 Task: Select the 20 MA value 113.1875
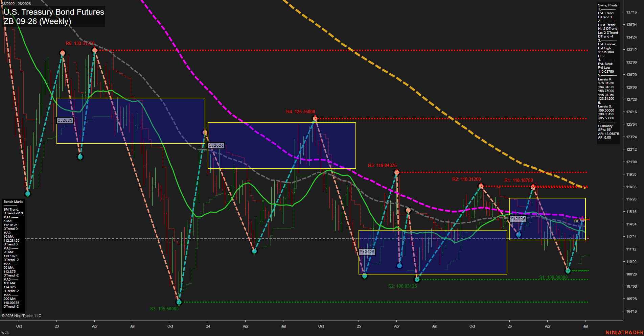(x=10, y=256)
